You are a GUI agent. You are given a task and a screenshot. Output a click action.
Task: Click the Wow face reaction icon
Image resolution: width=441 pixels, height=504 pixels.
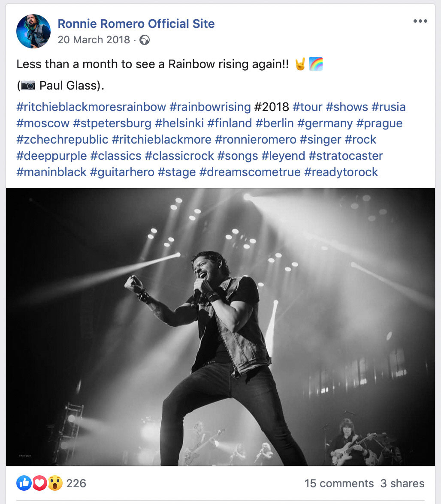[x=54, y=483]
